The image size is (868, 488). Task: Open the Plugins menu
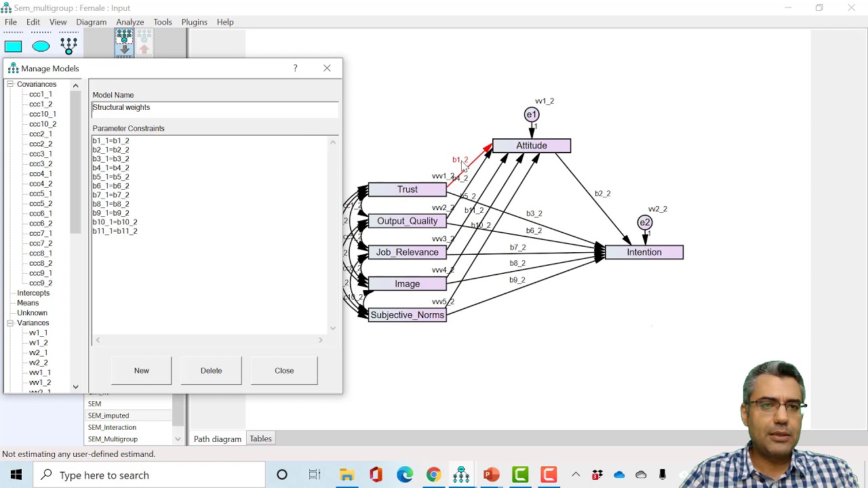pos(194,22)
